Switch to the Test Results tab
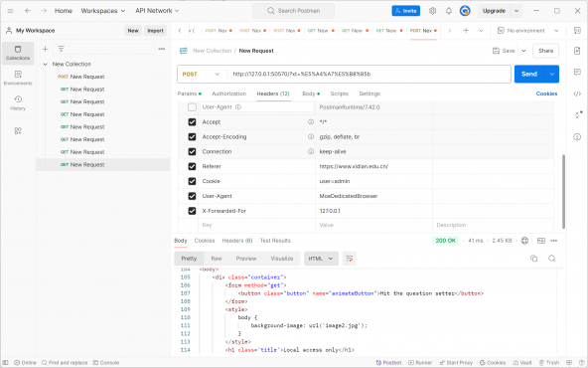Image resolution: width=588 pixels, height=368 pixels. [x=275, y=241]
